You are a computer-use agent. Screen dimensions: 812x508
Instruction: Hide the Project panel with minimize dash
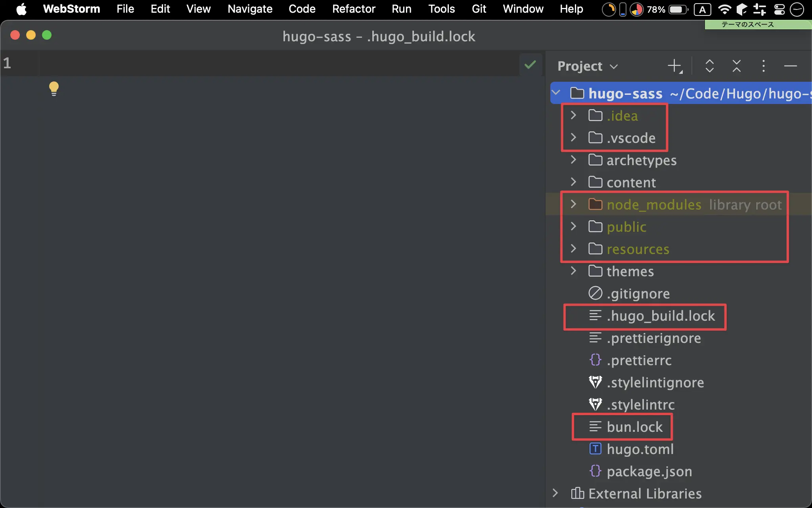[x=790, y=66]
